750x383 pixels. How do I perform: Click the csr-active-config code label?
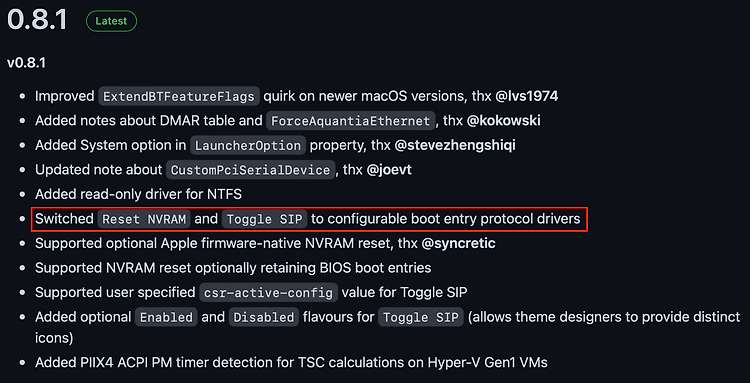click(x=268, y=292)
